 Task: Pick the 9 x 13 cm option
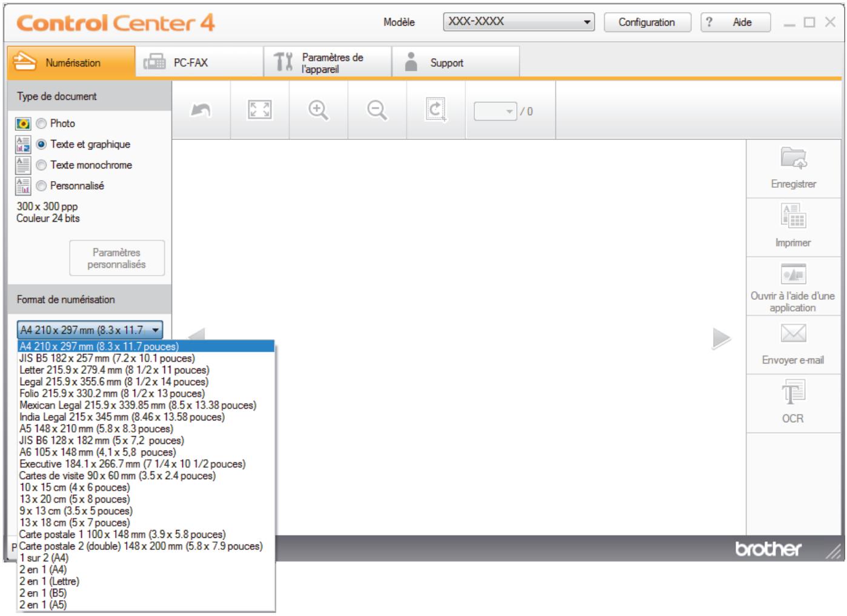[146, 511]
